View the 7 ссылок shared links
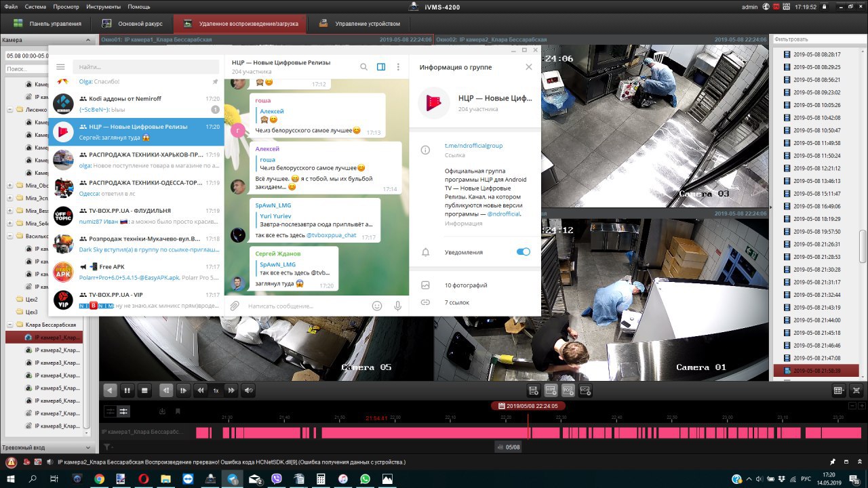 click(x=457, y=302)
